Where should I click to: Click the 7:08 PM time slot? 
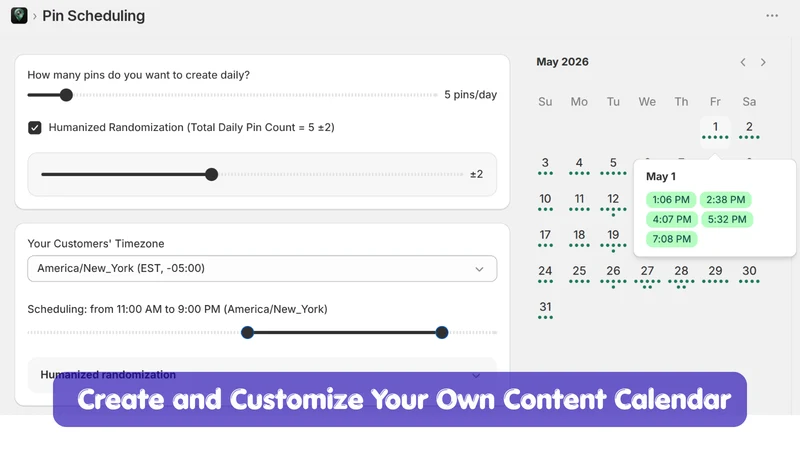pos(671,239)
